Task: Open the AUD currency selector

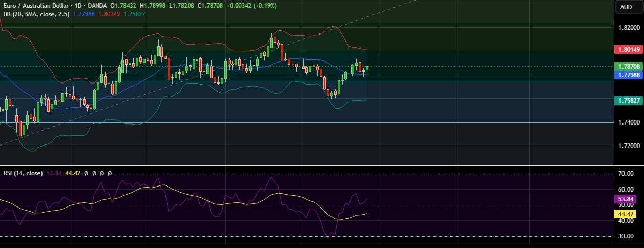Action: click(x=626, y=7)
